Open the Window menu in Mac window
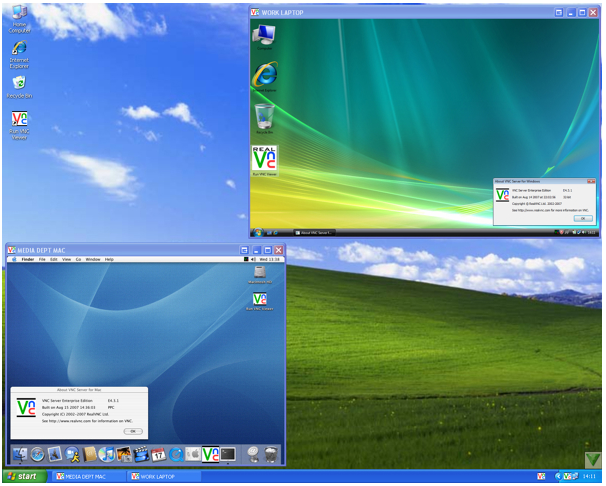The height and width of the screenshot is (486, 606). tap(93, 259)
